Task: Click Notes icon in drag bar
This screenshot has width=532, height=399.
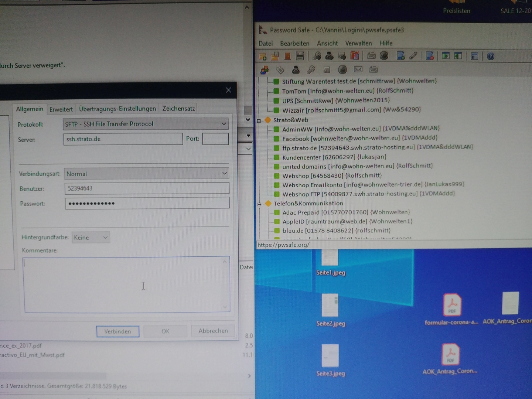Action: coord(327,69)
